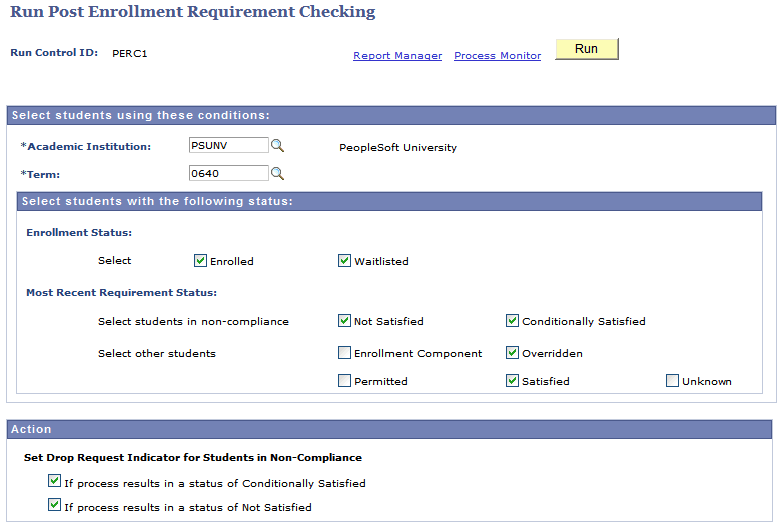Viewport: 780px width, 527px height.
Task: Click the Select other students label
Action: [x=157, y=353]
